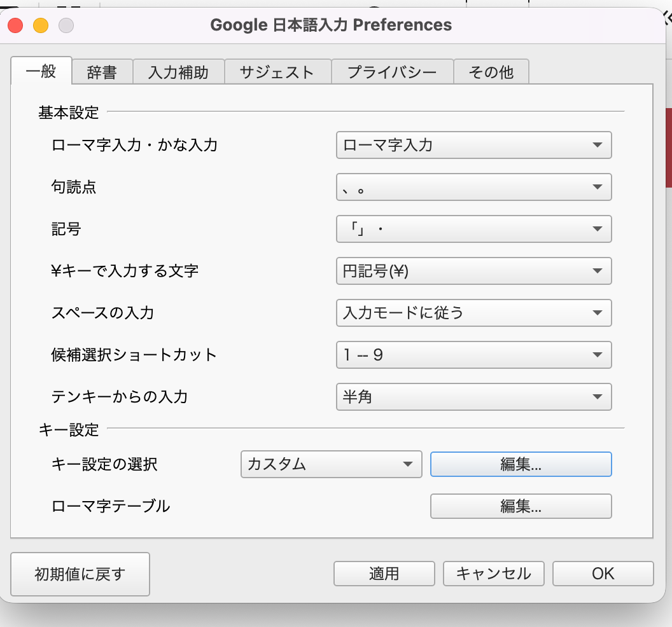Open the テンキーからの入力 dropdown
Image resolution: width=672 pixels, height=627 pixels.
tap(473, 397)
